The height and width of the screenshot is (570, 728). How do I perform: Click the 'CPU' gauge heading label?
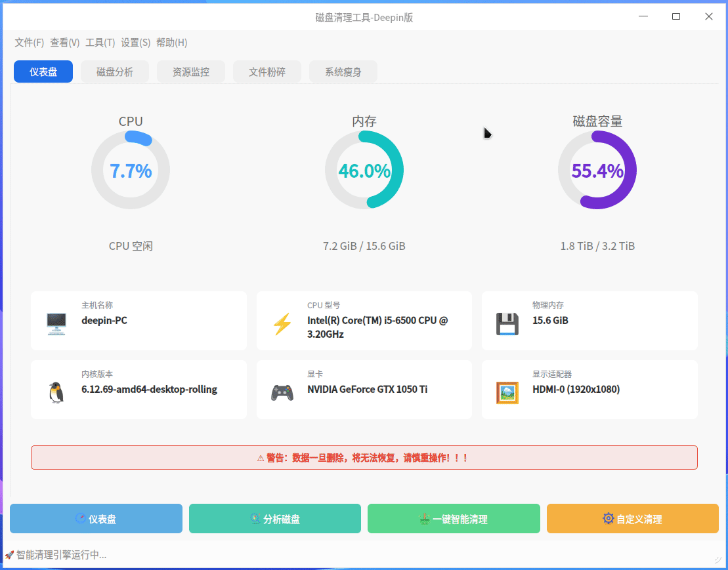point(131,121)
